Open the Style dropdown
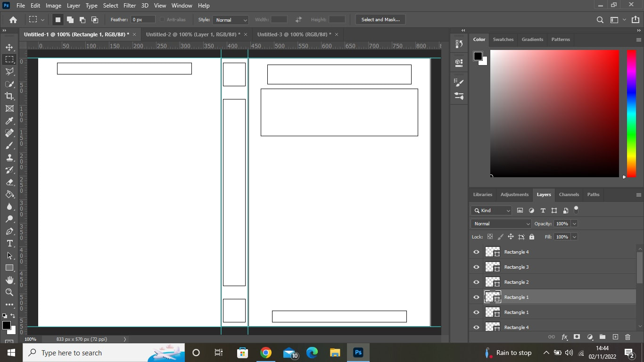 [x=231, y=20]
